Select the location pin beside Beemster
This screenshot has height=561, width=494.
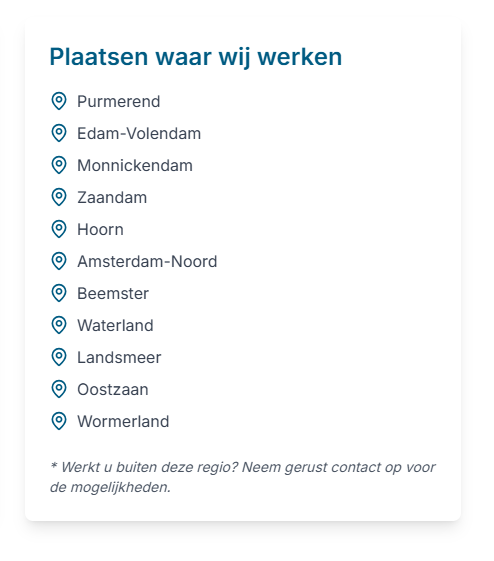[x=59, y=293]
